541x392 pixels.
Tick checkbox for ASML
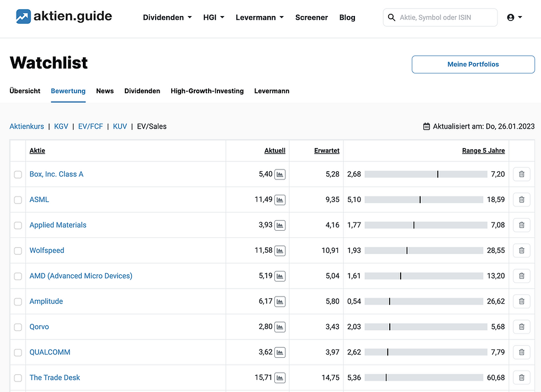tap(18, 200)
